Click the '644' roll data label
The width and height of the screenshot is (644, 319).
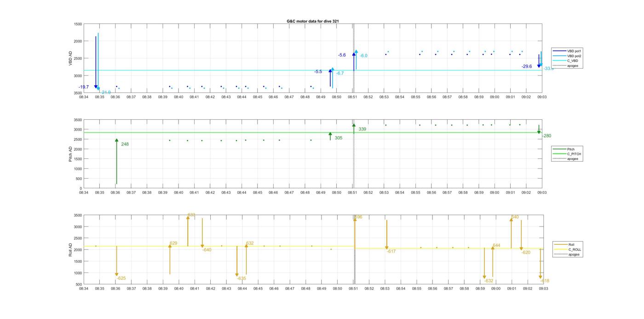[x=496, y=246]
